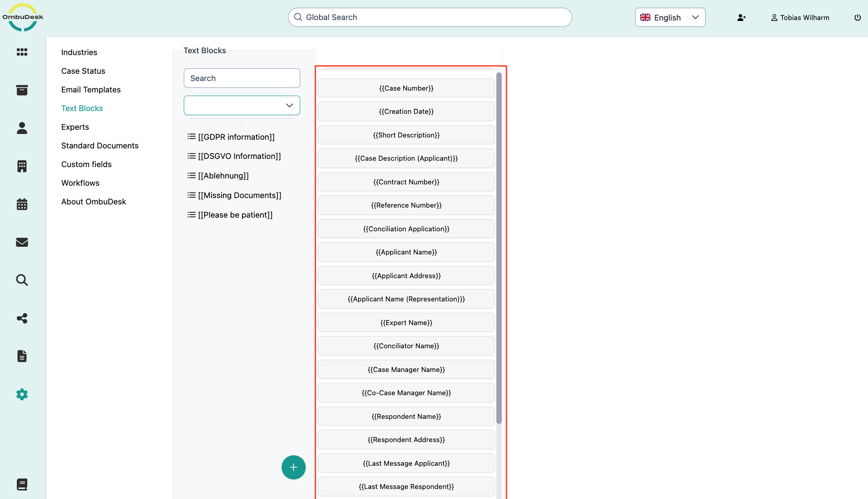Insert the {{Contract Number}} placeholder

(x=406, y=182)
